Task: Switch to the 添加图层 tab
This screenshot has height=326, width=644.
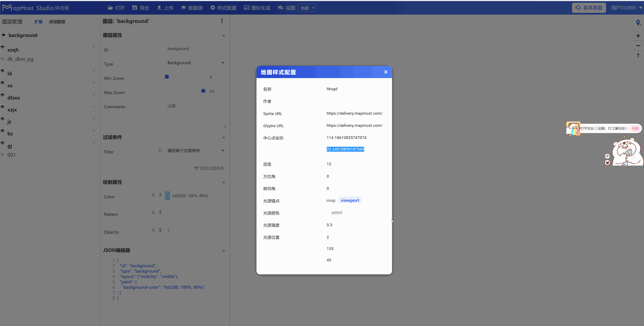Action: point(57,22)
